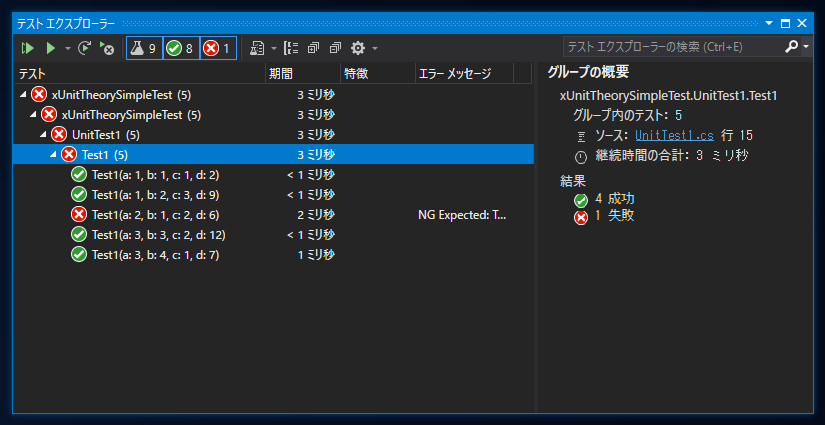Toggle the failed tests filter showing 1
This screenshot has height=425, width=825.
pos(218,48)
